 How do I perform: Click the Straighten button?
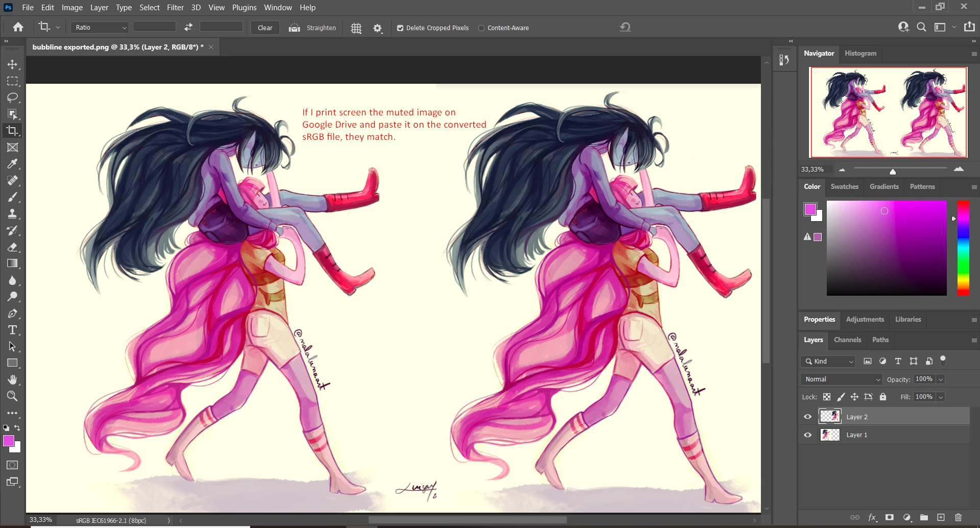coord(312,28)
